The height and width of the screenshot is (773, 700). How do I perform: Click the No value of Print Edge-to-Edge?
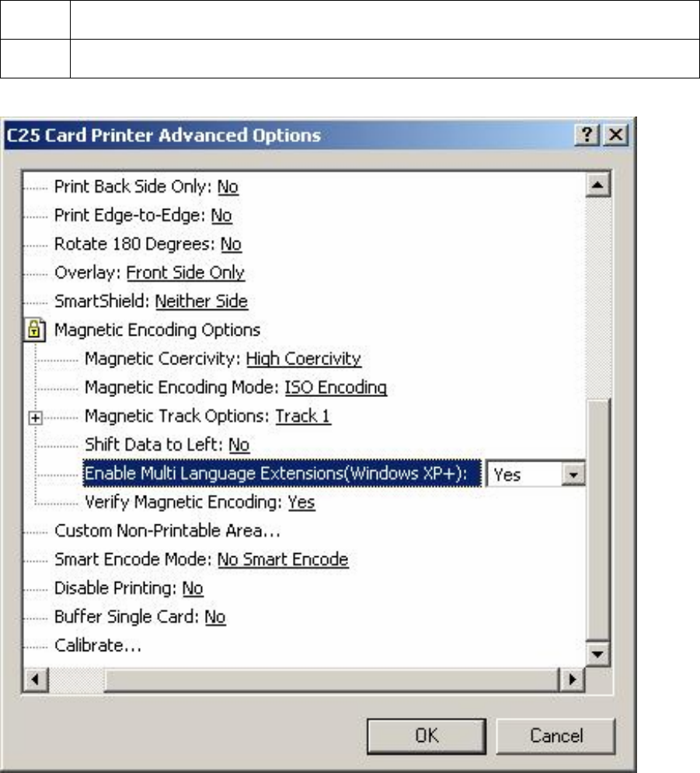pyautogui.click(x=221, y=215)
